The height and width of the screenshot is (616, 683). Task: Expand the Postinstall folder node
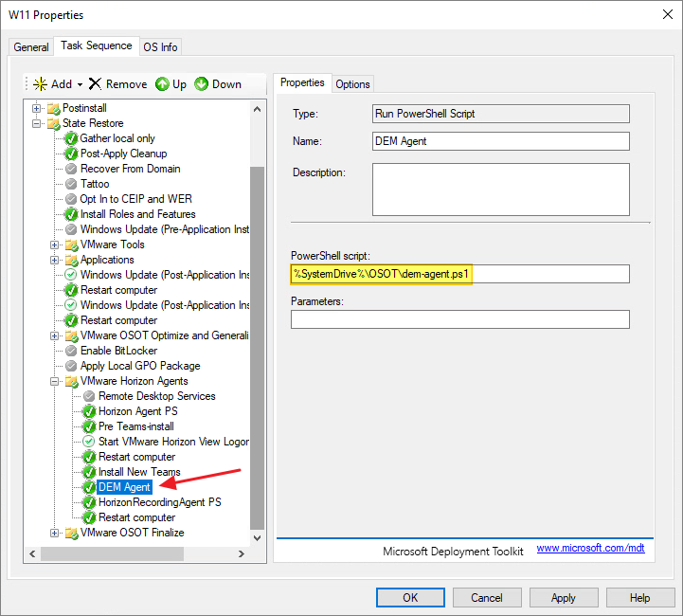click(37, 108)
